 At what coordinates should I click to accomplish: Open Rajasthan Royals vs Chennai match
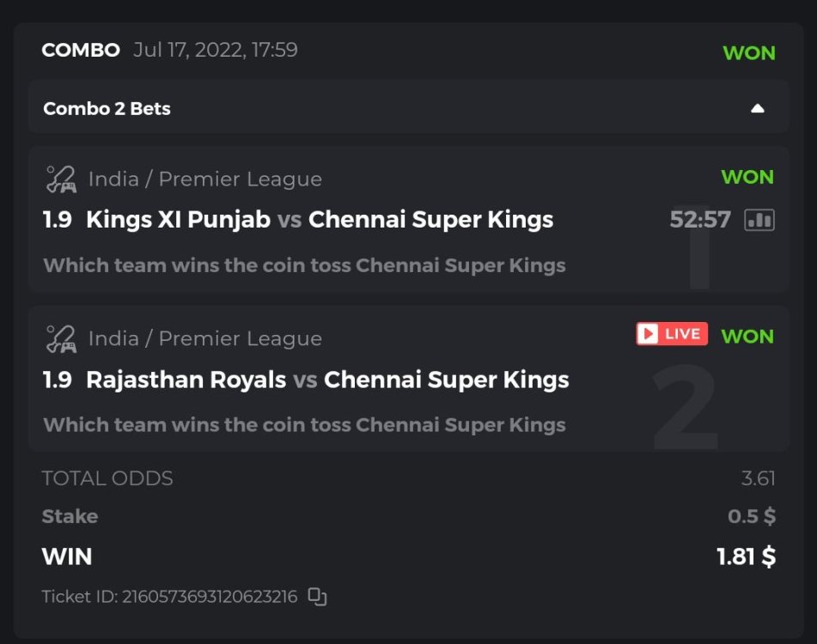[x=327, y=380]
